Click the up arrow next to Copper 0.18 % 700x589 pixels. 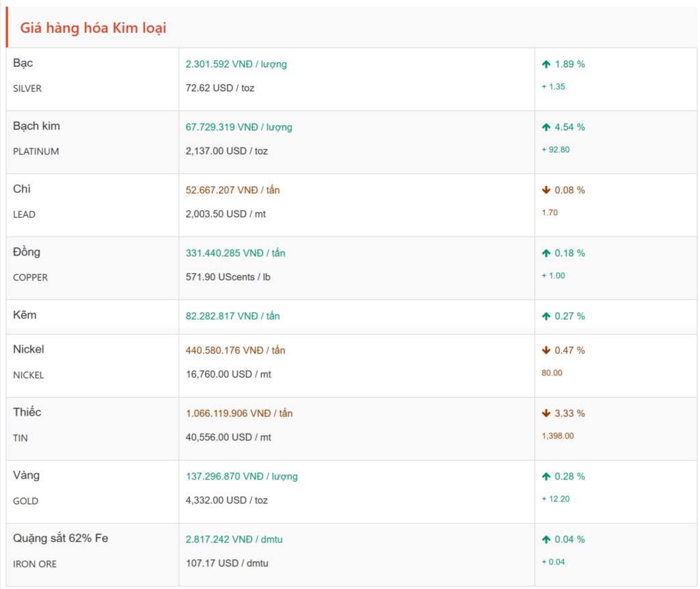pyautogui.click(x=546, y=253)
